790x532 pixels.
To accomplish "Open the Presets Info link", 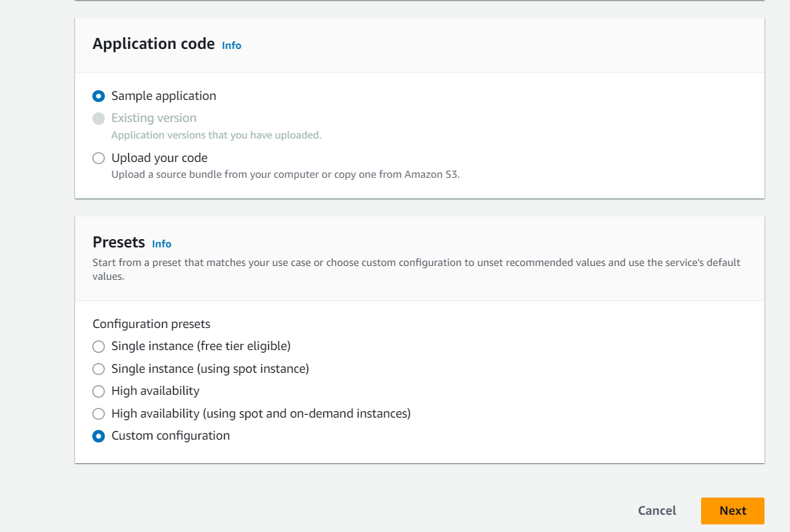I will tap(161, 244).
